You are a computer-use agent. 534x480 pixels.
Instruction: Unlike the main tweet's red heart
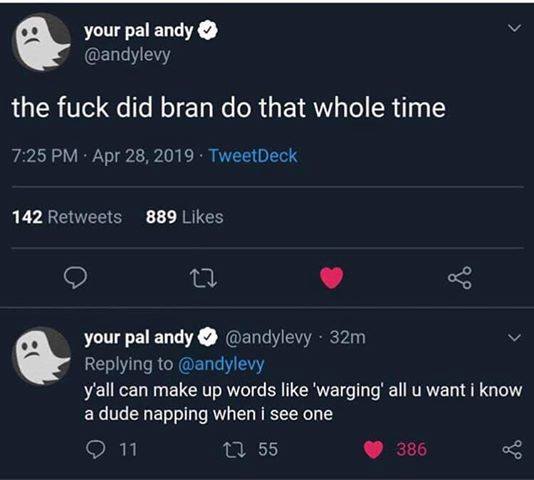coord(332,278)
